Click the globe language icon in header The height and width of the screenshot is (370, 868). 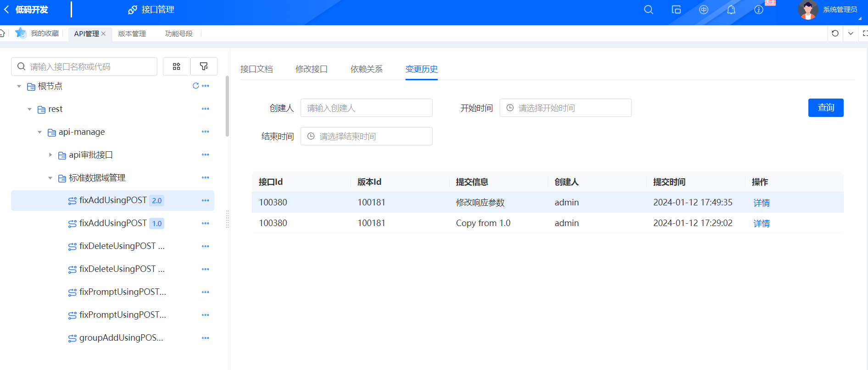pos(704,10)
